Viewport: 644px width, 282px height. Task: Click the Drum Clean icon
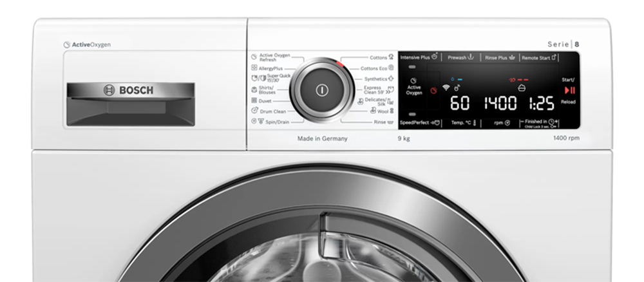pyautogui.click(x=254, y=111)
